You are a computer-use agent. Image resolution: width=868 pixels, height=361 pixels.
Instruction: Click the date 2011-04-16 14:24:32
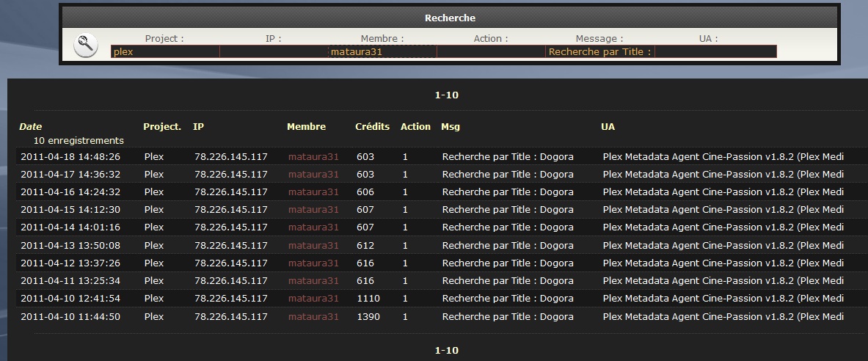click(70, 192)
